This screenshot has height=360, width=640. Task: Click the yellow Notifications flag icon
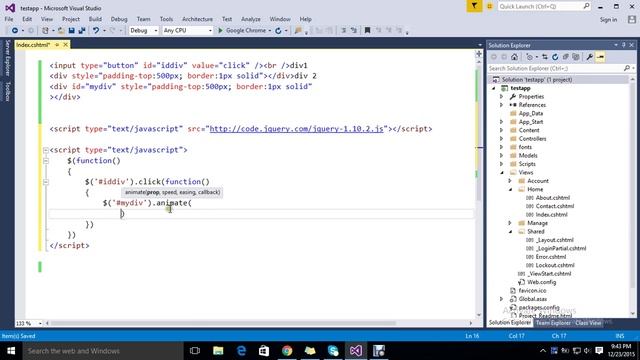coord(474,6)
